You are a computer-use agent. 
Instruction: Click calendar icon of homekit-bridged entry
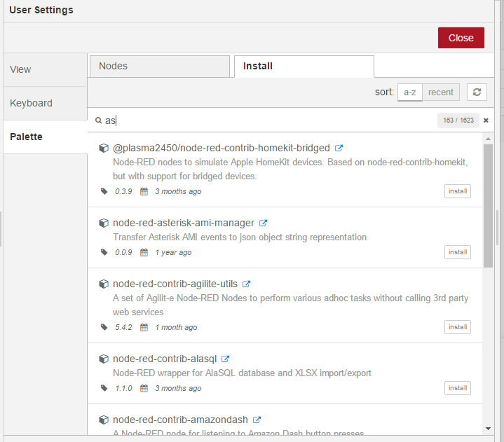click(144, 191)
